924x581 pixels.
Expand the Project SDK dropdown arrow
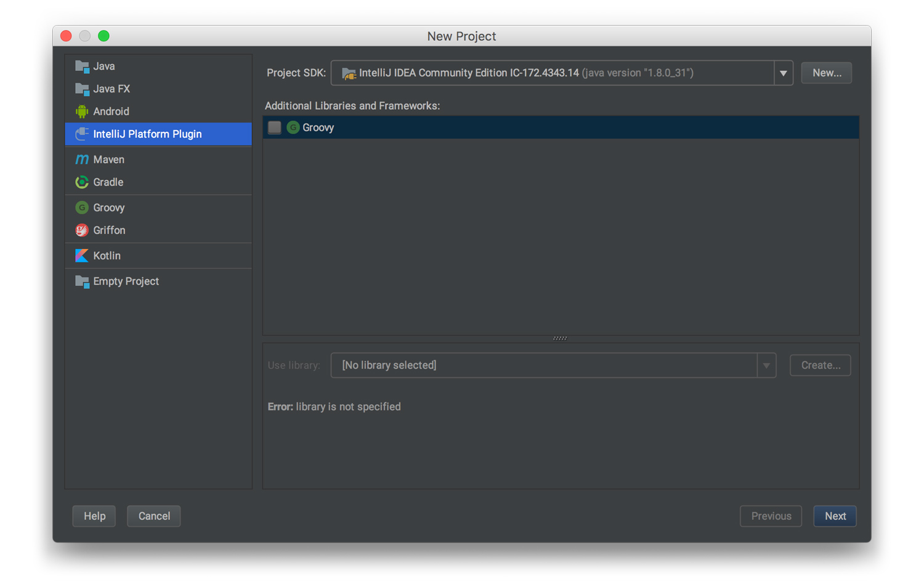point(783,73)
